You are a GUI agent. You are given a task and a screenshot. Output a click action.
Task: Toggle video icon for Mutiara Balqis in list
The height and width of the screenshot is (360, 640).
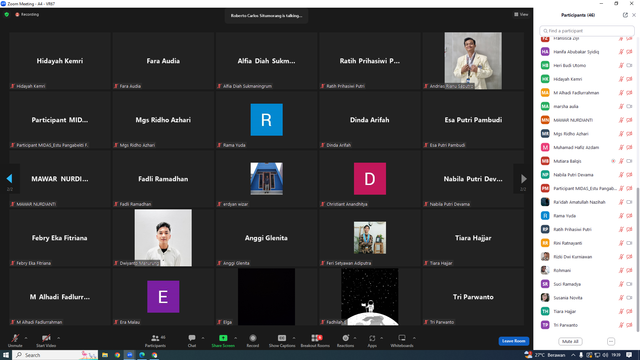[629, 161]
